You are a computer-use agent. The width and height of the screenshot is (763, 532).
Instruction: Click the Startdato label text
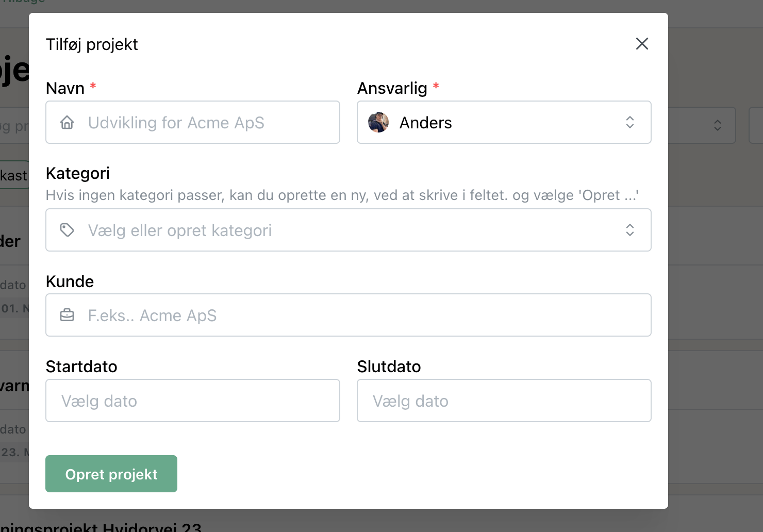pyautogui.click(x=81, y=367)
